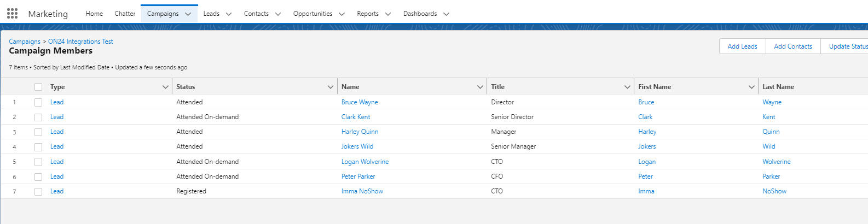Check the box for Clark Kent row
This screenshot has height=224, width=868.
point(38,117)
